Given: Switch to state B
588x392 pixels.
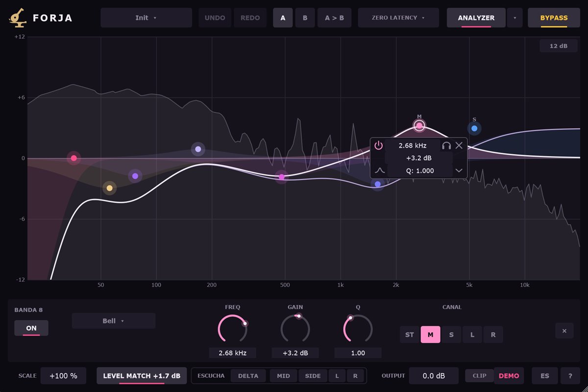Looking at the screenshot, I should pyautogui.click(x=305, y=18).
